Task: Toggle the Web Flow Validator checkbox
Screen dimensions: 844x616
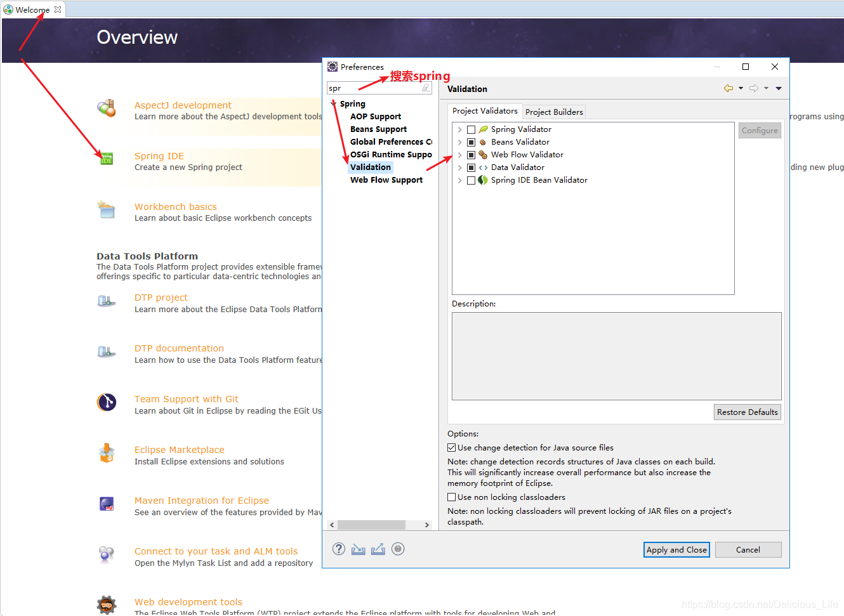Action: 471,155
